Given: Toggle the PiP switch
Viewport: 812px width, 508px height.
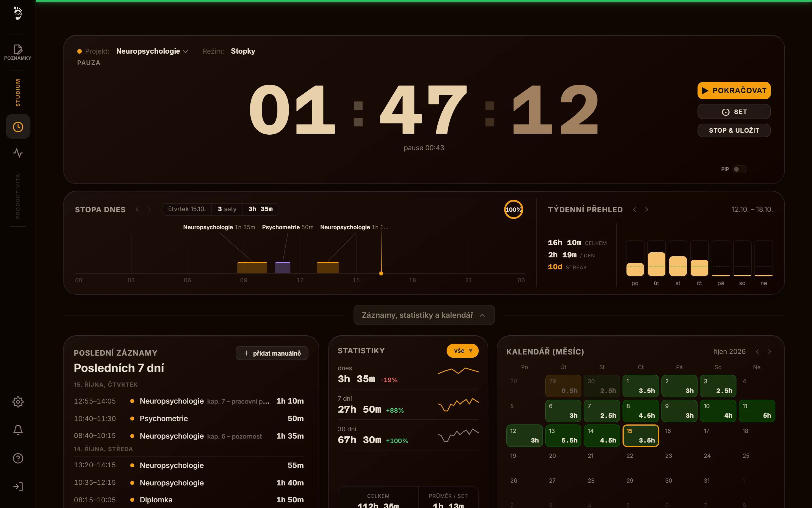Looking at the screenshot, I should (740, 169).
